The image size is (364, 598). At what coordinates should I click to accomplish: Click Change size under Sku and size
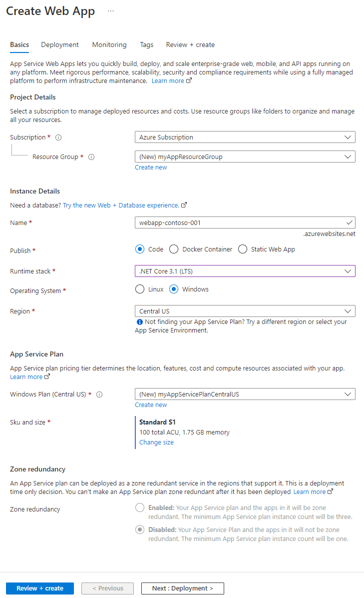(x=156, y=442)
